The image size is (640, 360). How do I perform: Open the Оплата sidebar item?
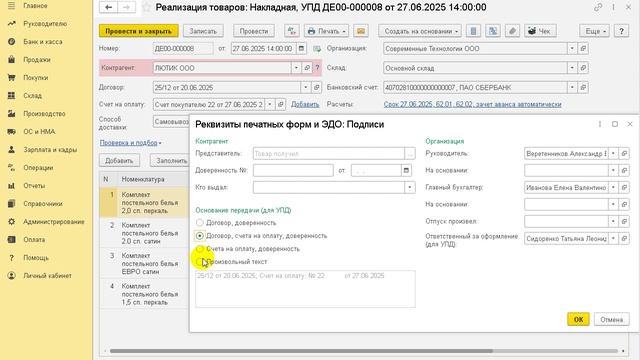point(34,240)
